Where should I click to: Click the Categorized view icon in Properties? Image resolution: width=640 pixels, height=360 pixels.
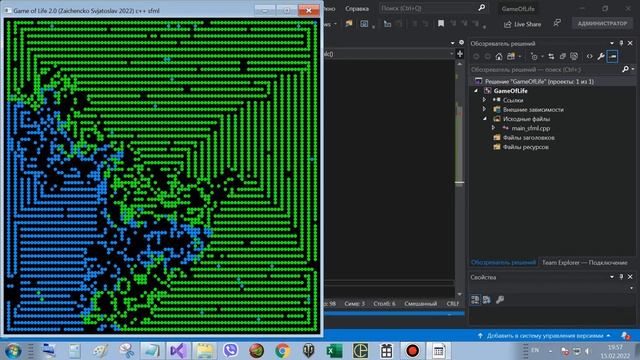475,300
